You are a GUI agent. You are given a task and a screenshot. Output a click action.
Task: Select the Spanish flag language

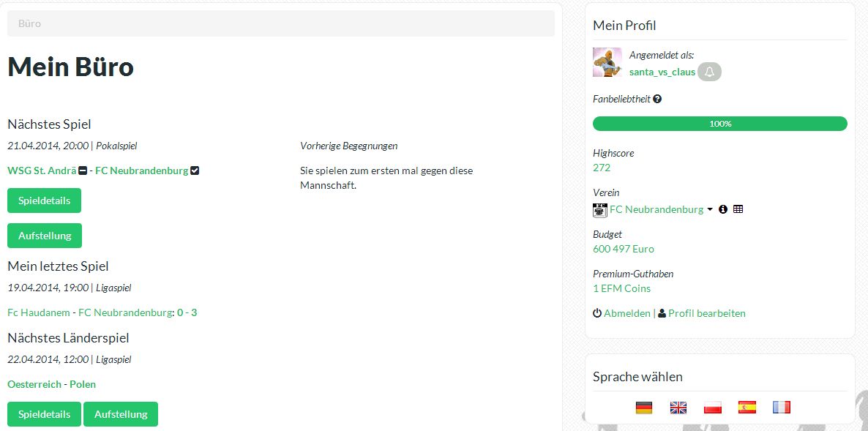(747, 408)
